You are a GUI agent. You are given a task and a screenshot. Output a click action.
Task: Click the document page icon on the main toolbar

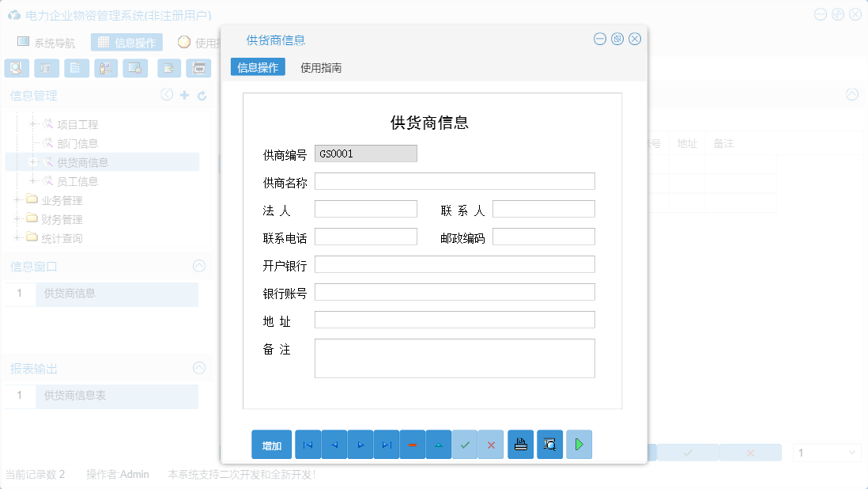pyautogui.click(x=76, y=68)
